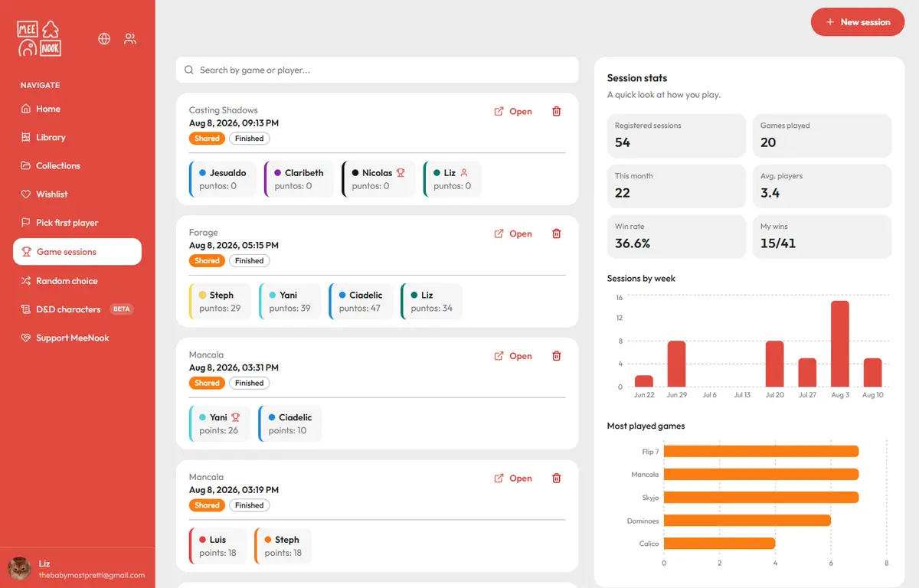
Task: Click the Registered sessions stat card
Action: tap(676, 136)
